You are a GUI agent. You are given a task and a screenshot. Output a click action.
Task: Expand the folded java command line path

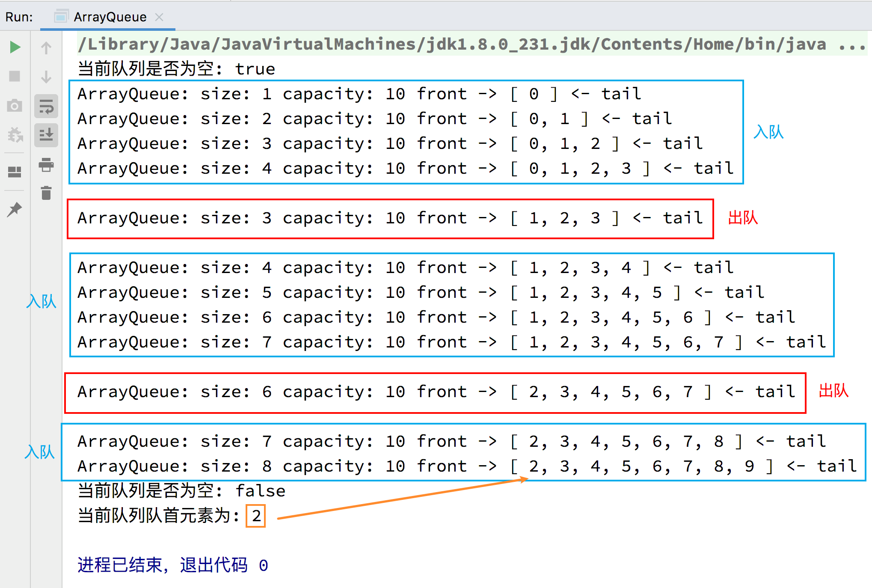[x=452, y=44]
